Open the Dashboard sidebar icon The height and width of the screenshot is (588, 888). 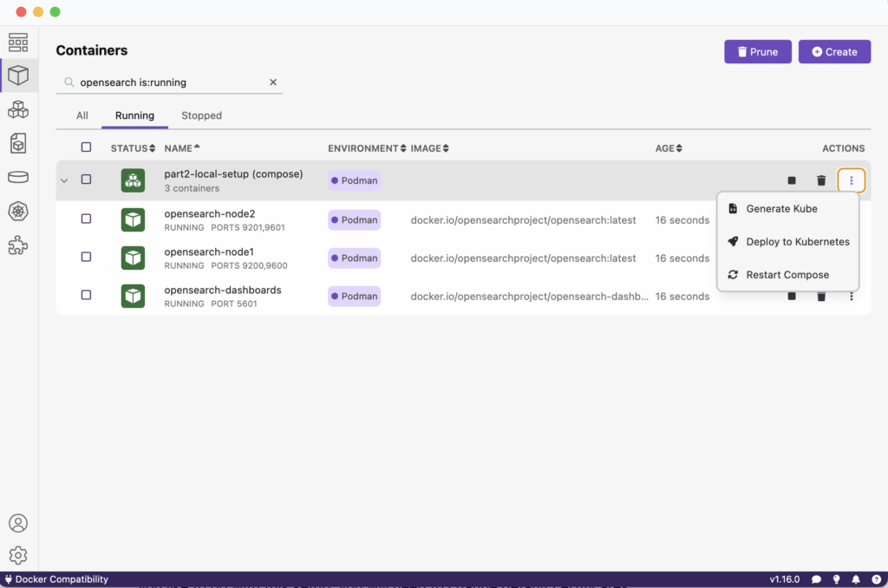click(x=18, y=42)
